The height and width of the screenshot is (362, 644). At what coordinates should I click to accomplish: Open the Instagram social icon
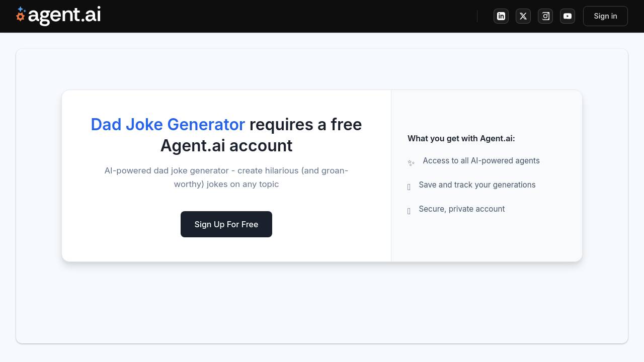coord(545,16)
